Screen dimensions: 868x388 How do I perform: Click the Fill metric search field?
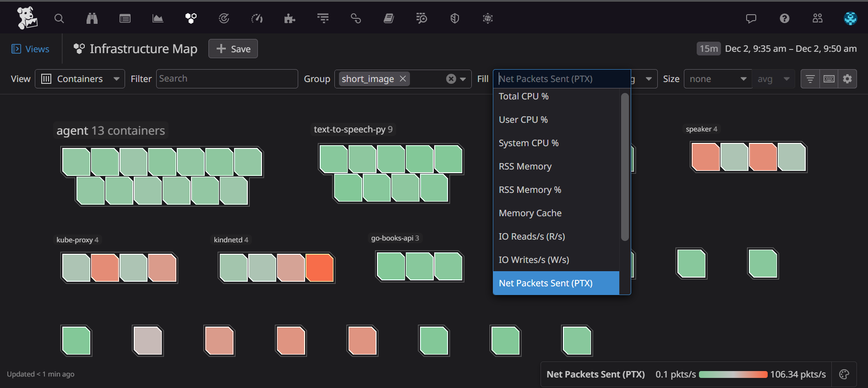(x=562, y=79)
